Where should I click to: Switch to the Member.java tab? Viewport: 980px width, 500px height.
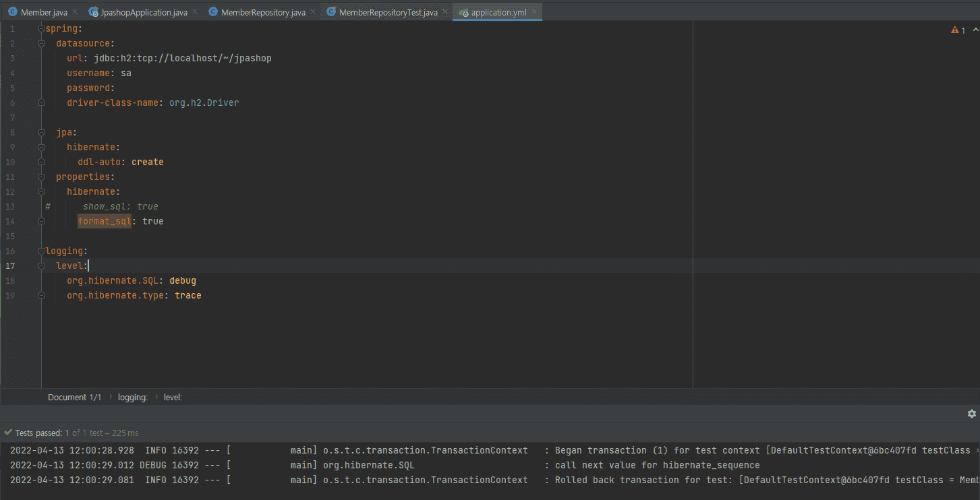click(44, 12)
